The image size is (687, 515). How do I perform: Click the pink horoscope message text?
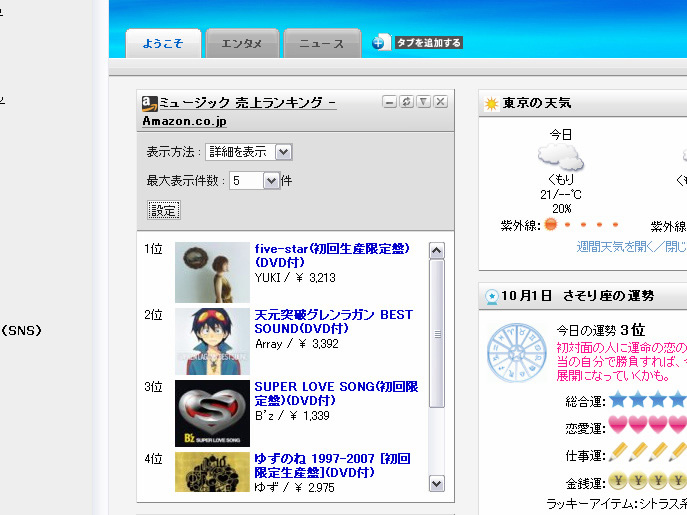click(621, 362)
